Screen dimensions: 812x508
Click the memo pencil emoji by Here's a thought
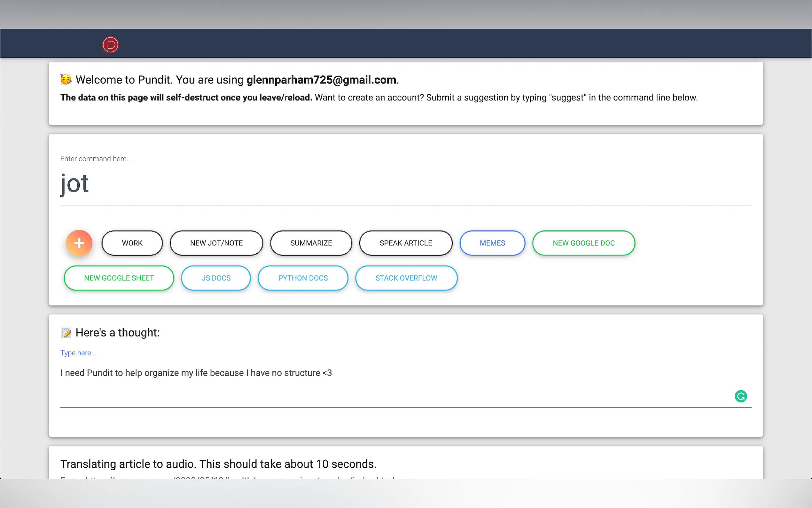pyautogui.click(x=66, y=332)
